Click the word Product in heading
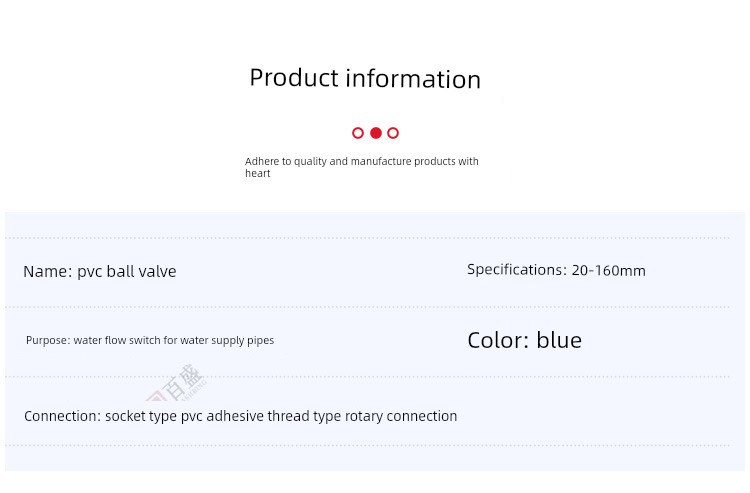This screenshot has width=750, height=493. 294,78
